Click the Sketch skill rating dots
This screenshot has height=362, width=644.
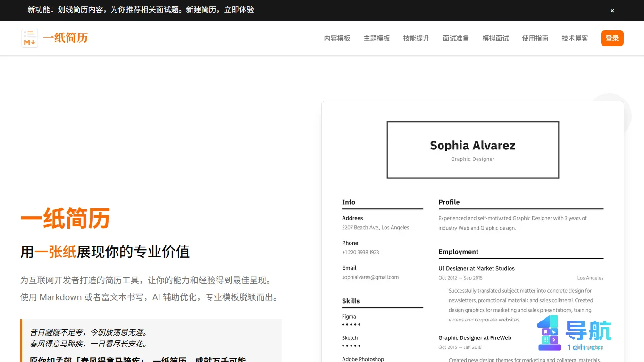coord(351,346)
